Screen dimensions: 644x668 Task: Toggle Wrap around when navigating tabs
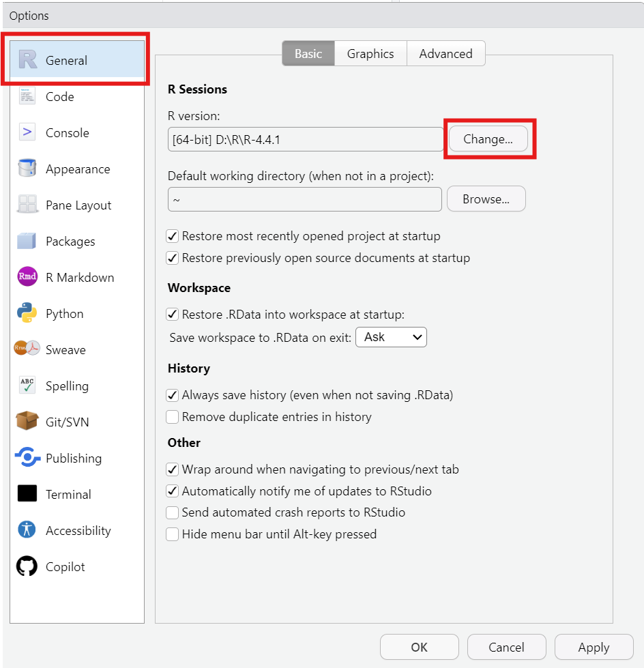(172, 469)
